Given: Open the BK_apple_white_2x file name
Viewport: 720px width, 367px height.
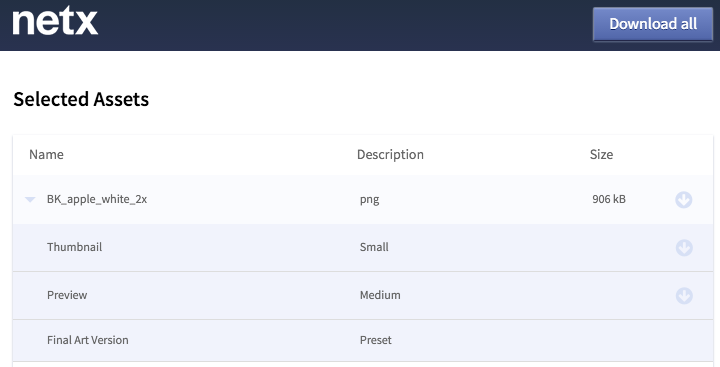Looking at the screenshot, I should coord(97,199).
